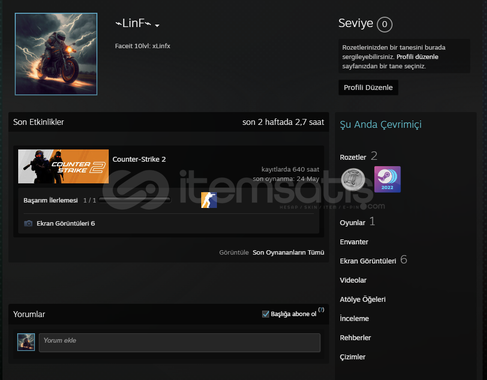Open the Counter-Strike 2 title link
Viewport: 487px width, 380px height.
click(x=139, y=159)
